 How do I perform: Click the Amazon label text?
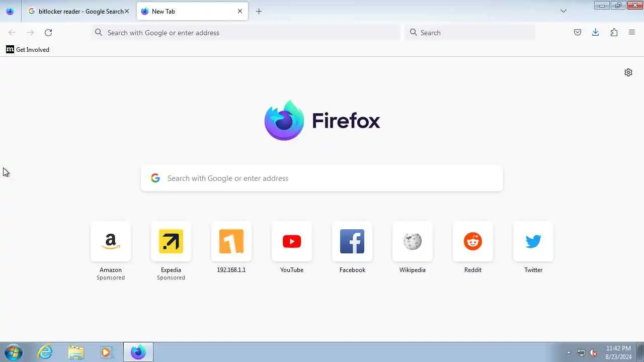click(111, 270)
